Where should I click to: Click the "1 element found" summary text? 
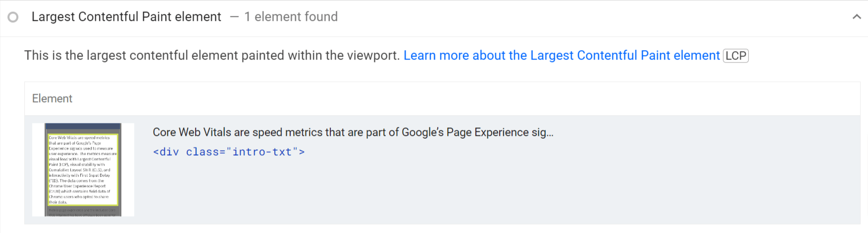tap(296, 17)
